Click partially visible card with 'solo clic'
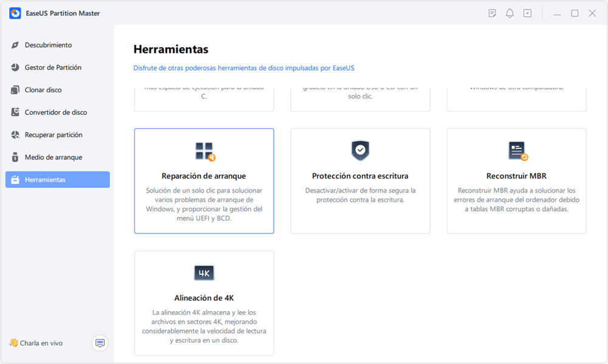Image resolution: width=608 pixels, height=364 pixels. coord(360,100)
